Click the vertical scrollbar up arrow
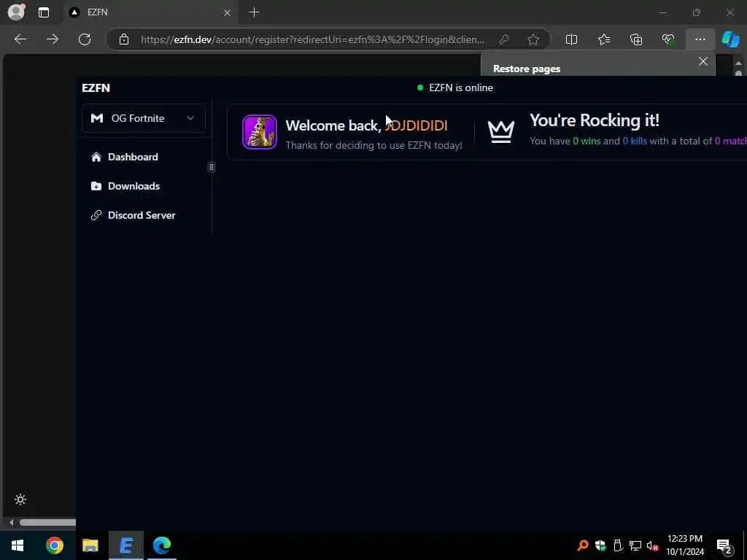The height and width of the screenshot is (560, 747). coord(738,63)
